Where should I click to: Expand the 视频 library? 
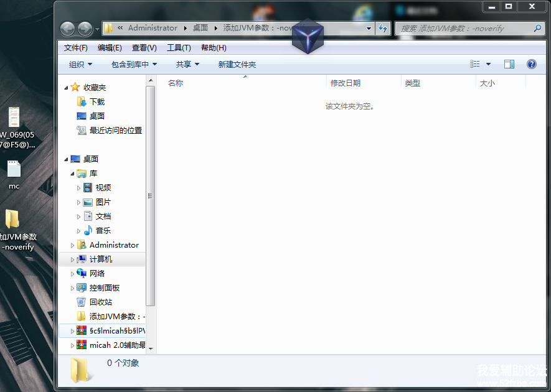point(78,188)
